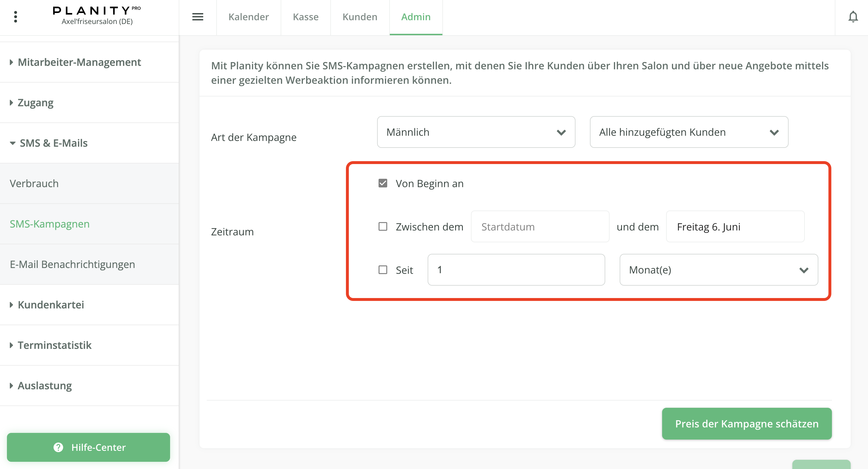Screen dimensions: 868x469
Task: Collapse SMS & E-Mails section arrow
Action: (x=12, y=143)
